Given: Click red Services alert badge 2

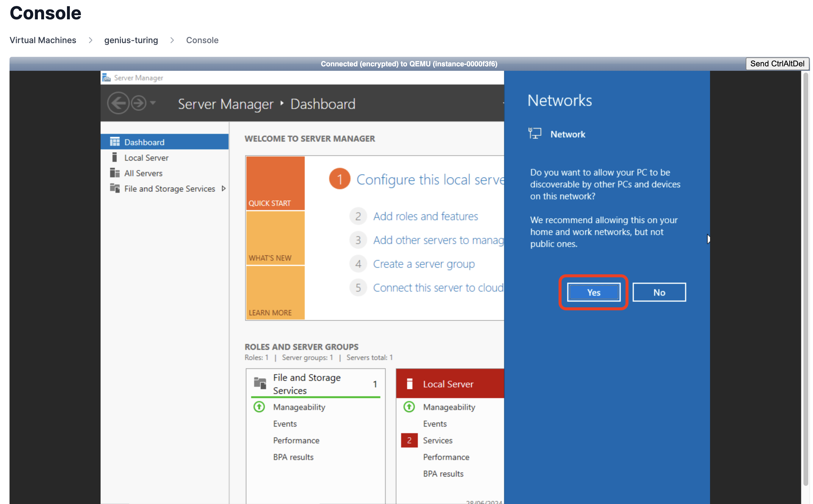Looking at the screenshot, I should [409, 440].
